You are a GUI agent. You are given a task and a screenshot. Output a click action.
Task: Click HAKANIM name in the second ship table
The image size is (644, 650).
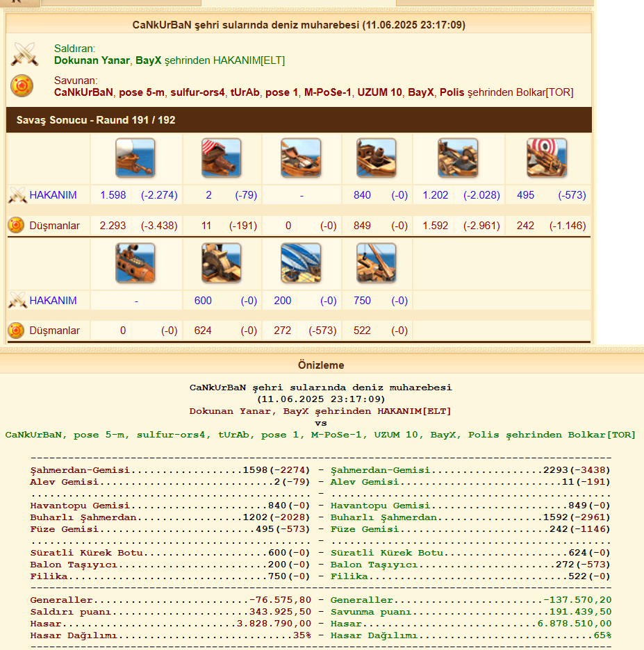[x=53, y=301]
